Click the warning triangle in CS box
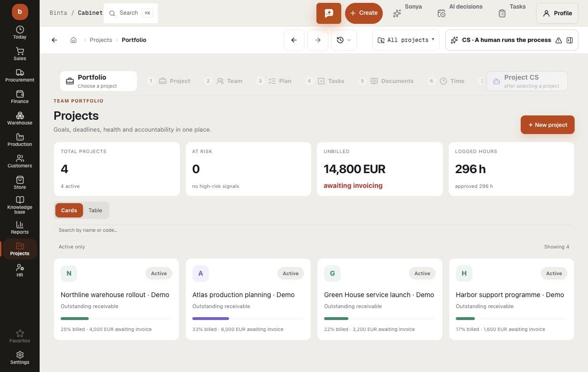 [558, 40]
